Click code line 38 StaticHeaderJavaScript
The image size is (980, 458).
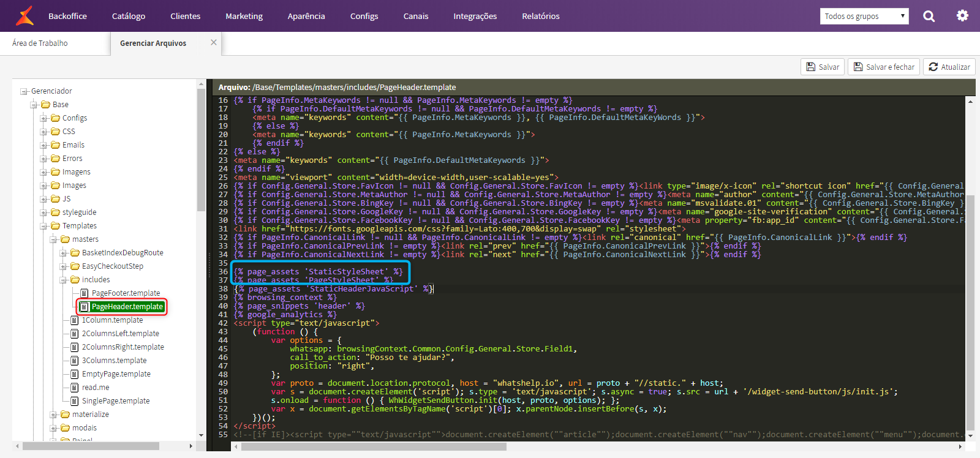point(334,288)
